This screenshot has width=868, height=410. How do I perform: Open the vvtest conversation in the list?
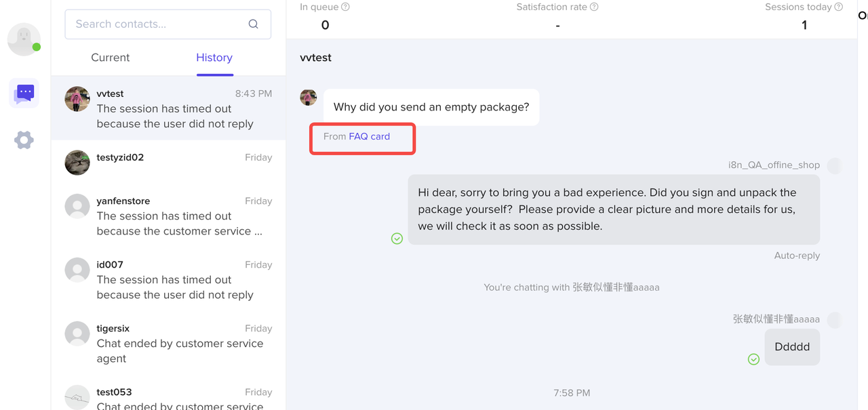point(168,108)
